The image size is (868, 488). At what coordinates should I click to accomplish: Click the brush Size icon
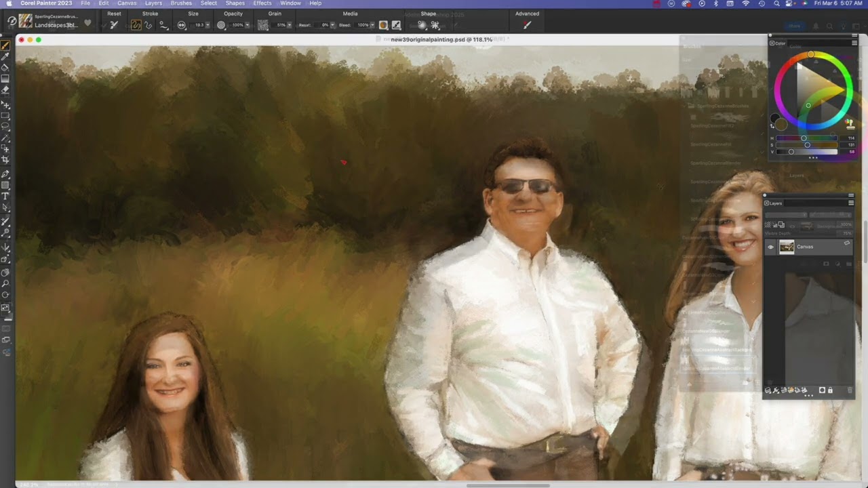tap(181, 25)
